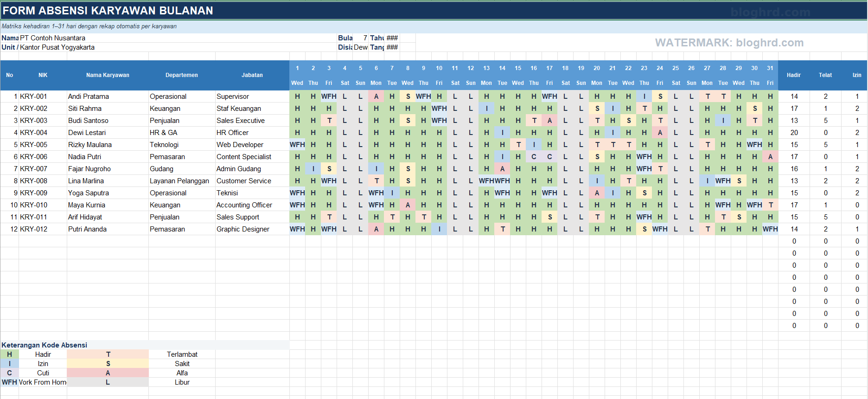The height and width of the screenshot is (399, 868).
Task: Click the "Staf Keuangan" job title cell
Action: click(x=252, y=109)
